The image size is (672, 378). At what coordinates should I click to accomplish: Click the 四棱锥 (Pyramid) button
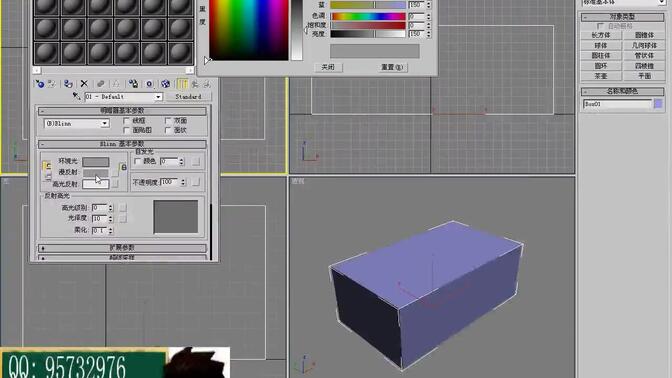pyautogui.click(x=644, y=66)
